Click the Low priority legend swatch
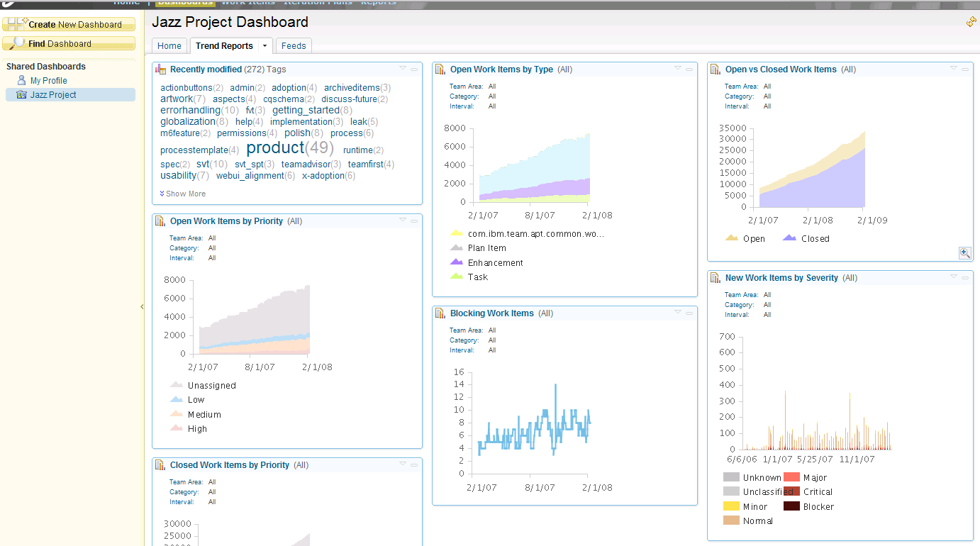 177,399
